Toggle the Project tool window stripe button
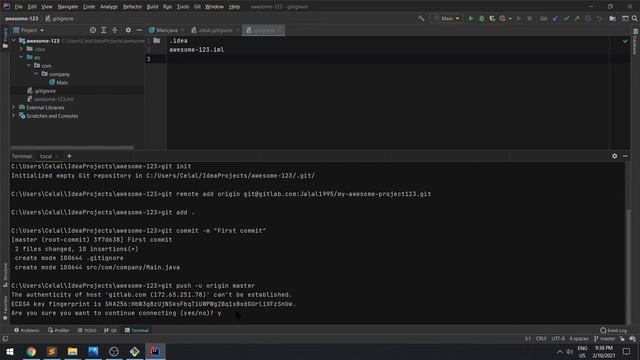Screen dimensions: 640x360 coord(5,38)
